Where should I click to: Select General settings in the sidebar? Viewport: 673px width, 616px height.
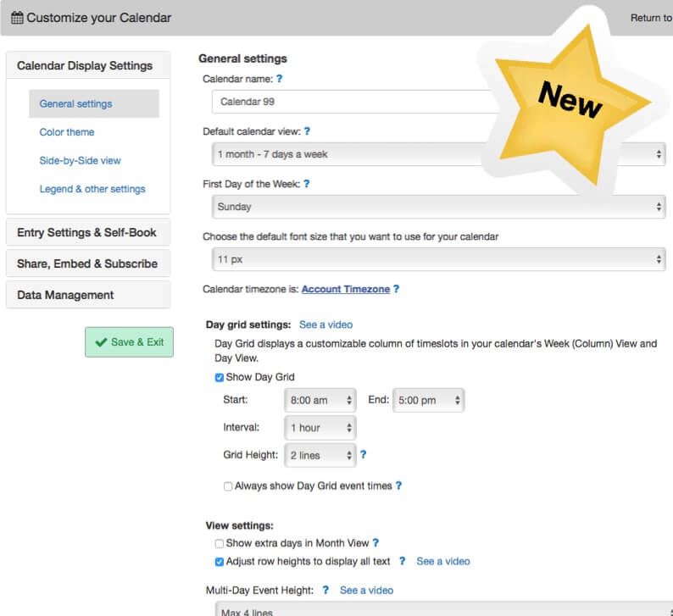(x=94, y=104)
